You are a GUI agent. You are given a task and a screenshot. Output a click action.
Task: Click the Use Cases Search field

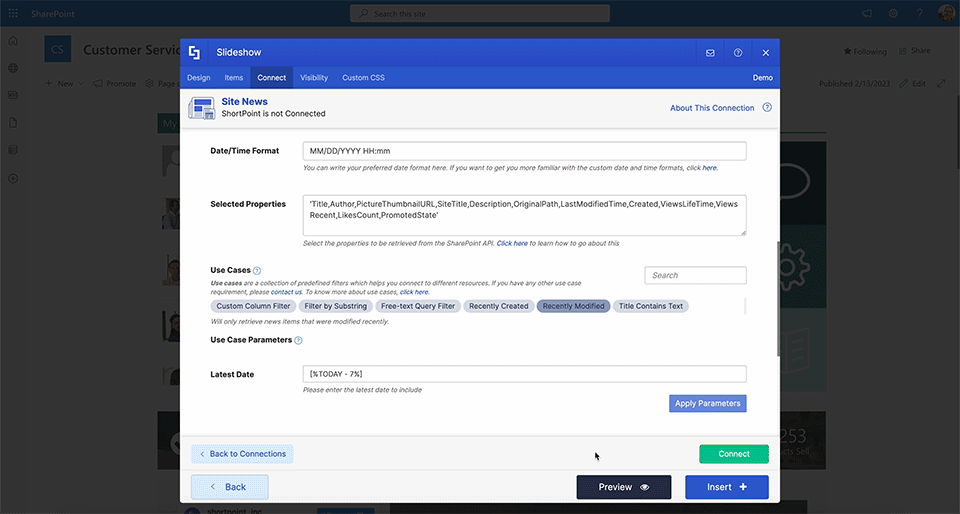click(696, 275)
